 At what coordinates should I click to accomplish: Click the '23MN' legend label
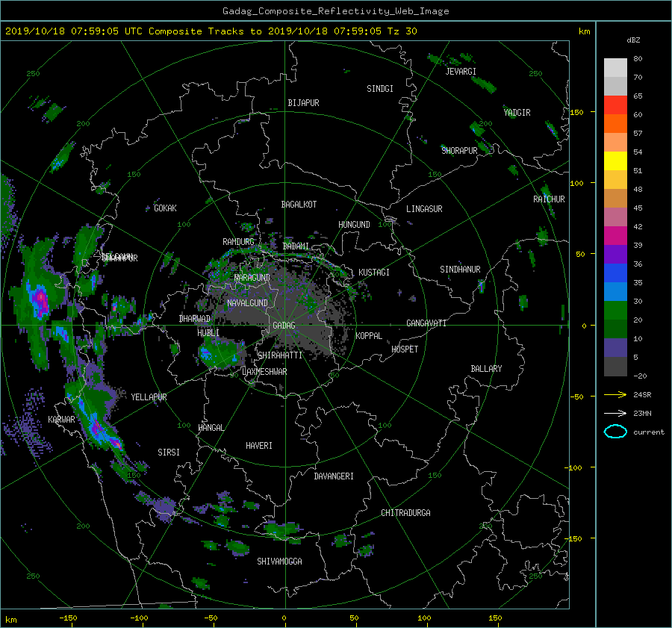pos(642,413)
